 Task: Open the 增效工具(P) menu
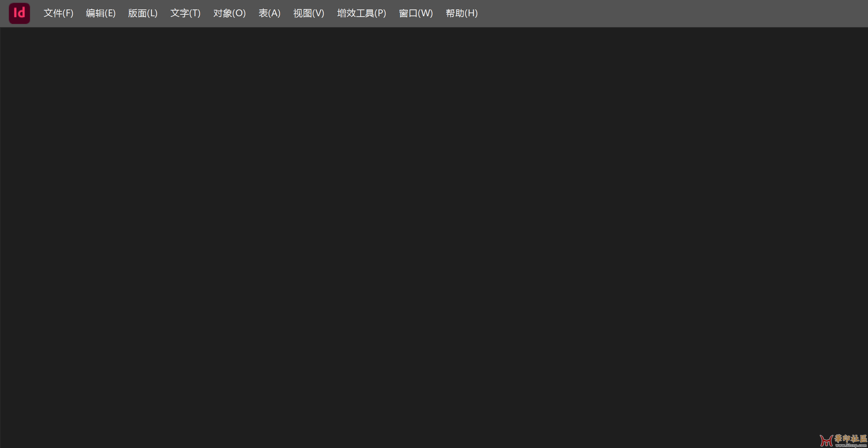click(x=361, y=13)
